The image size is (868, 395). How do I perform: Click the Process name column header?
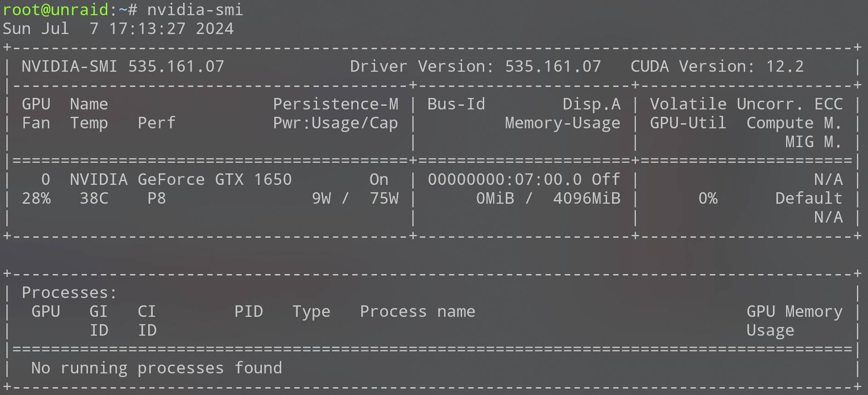(417, 311)
